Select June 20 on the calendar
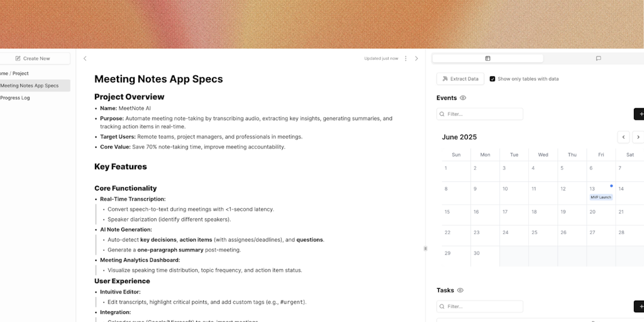 click(601, 215)
